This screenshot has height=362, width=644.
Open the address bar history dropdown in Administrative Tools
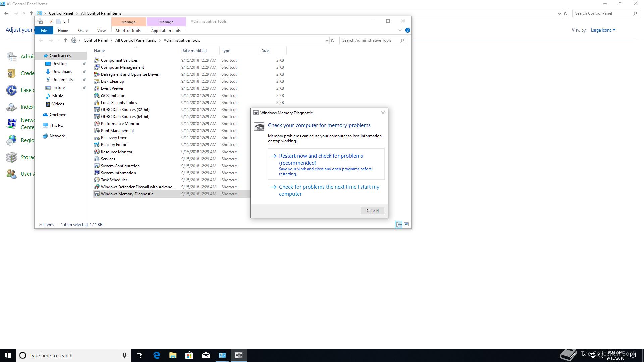click(x=327, y=40)
